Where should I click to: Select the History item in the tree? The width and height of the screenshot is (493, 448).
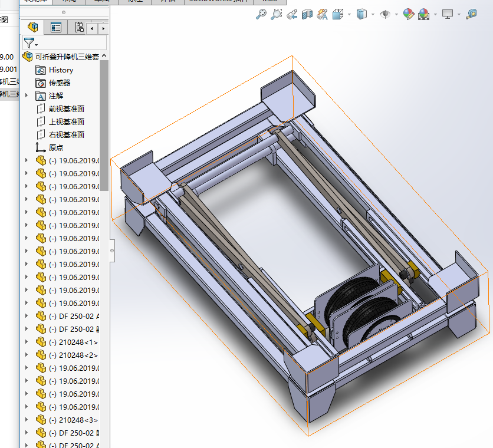(61, 70)
